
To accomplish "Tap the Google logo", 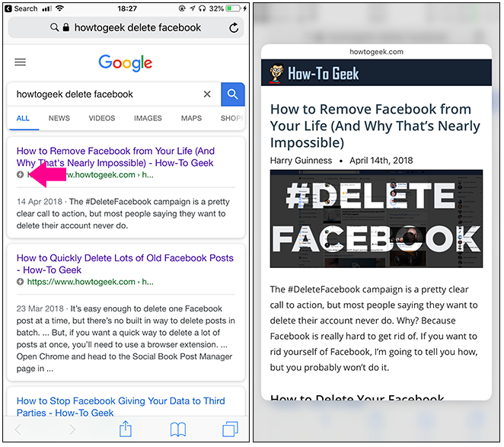I will (126, 62).
